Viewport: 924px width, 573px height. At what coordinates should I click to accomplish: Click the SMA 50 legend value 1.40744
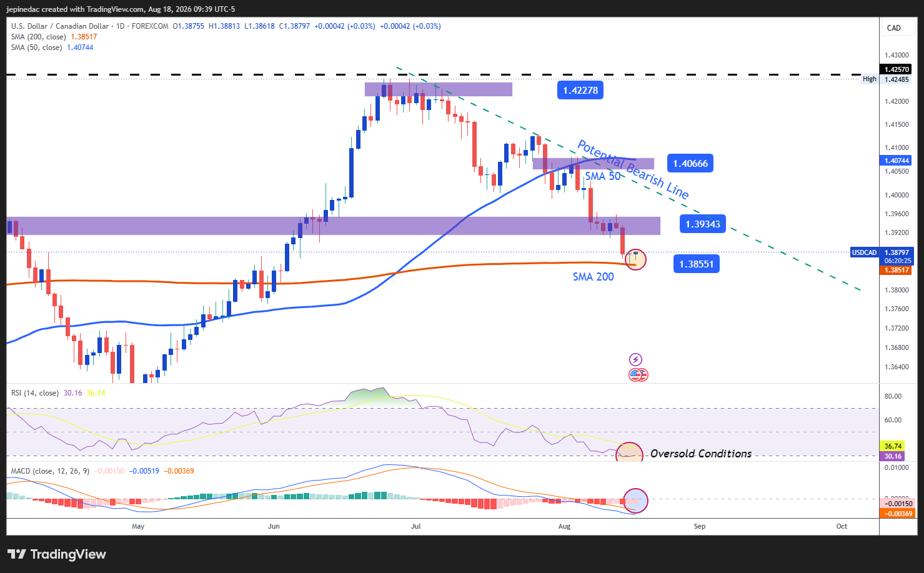pyautogui.click(x=80, y=47)
